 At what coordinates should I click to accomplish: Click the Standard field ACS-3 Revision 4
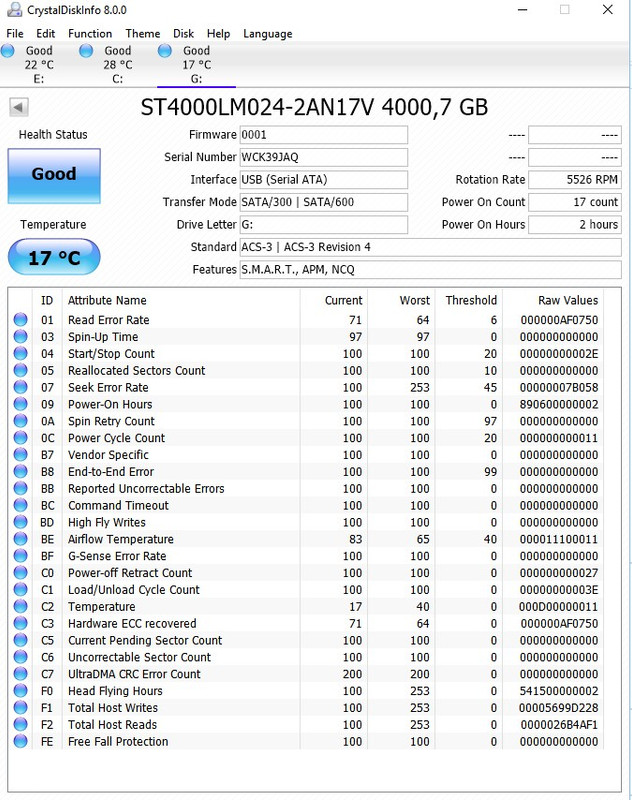431,247
